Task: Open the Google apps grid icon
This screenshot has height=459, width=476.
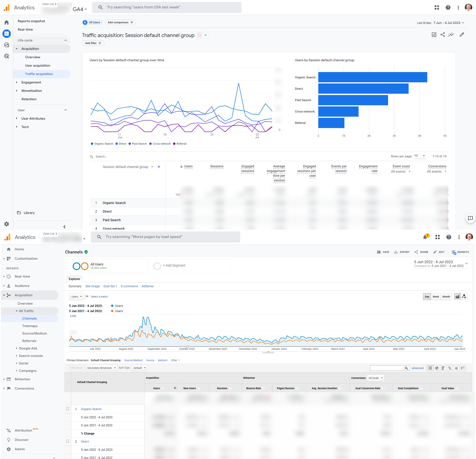Action: (437, 7)
